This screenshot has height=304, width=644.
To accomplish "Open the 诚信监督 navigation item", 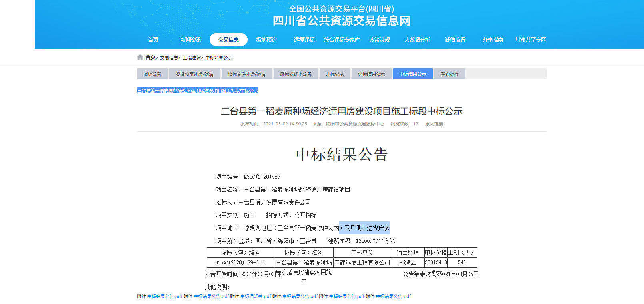I will click(455, 40).
